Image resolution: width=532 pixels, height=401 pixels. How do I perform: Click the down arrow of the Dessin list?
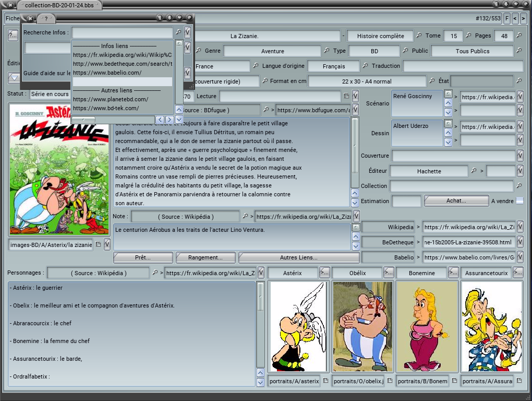point(448,142)
